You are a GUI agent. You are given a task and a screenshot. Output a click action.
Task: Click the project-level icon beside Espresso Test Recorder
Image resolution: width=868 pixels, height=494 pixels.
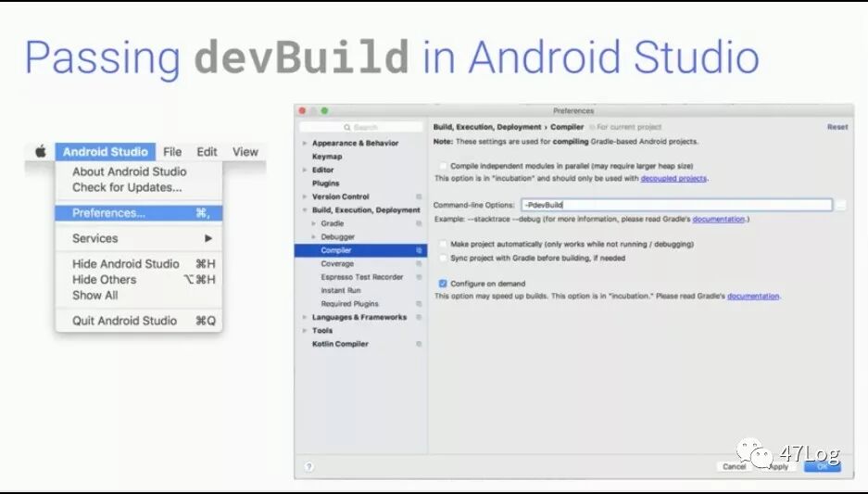[419, 277]
